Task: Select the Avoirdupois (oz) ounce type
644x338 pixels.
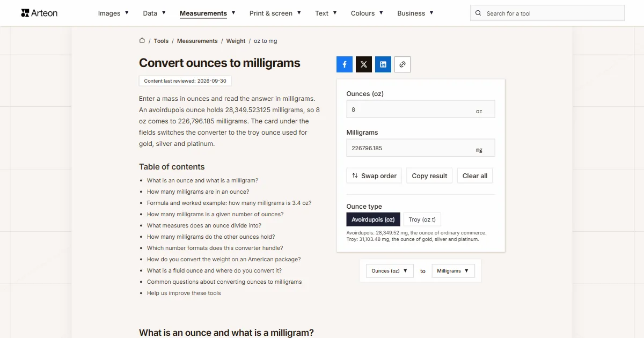Action: click(x=374, y=219)
